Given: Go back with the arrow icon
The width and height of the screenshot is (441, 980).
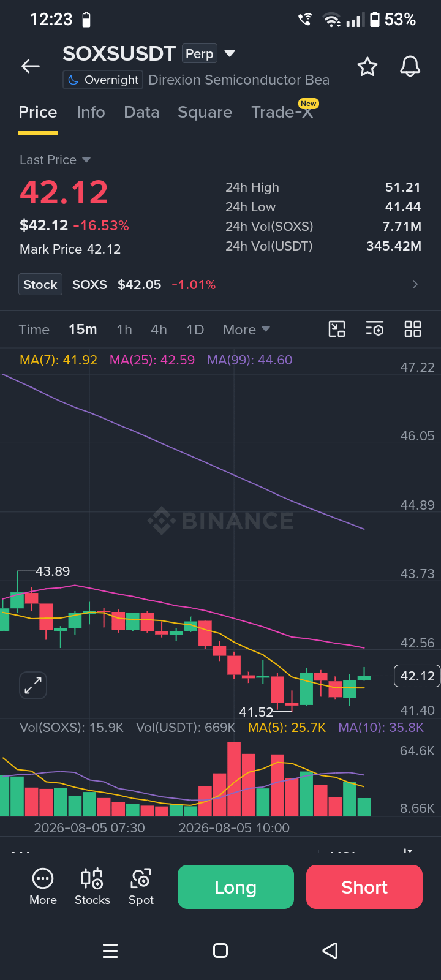Looking at the screenshot, I should click(x=31, y=66).
